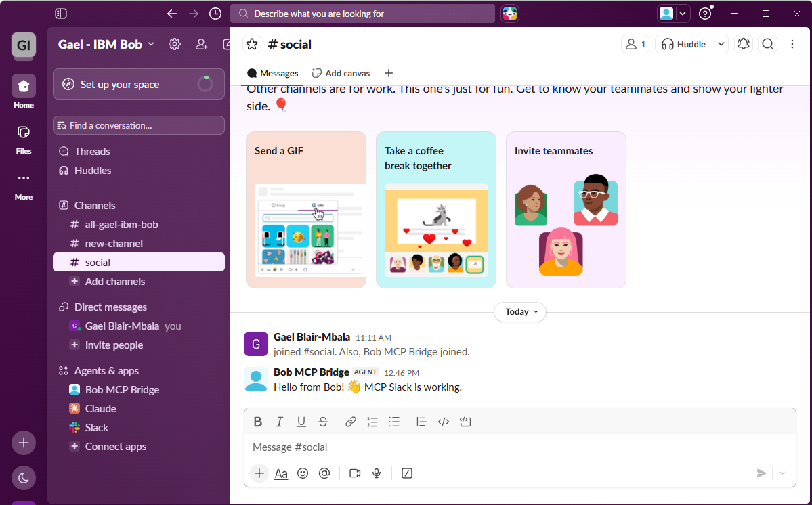The image size is (812, 505).
Task: Invite people using the add-person icon
Action: [201, 45]
